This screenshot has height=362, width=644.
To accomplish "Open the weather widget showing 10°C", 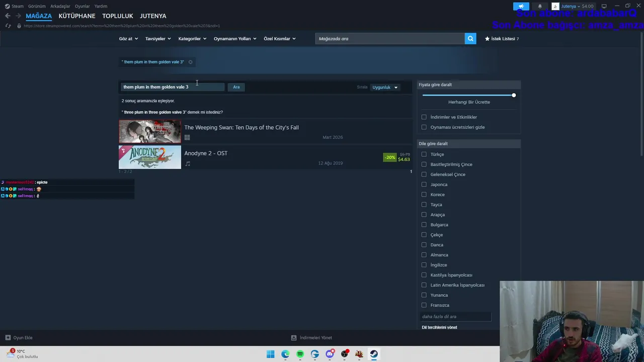I will pyautogui.click(x=22, y=354).
